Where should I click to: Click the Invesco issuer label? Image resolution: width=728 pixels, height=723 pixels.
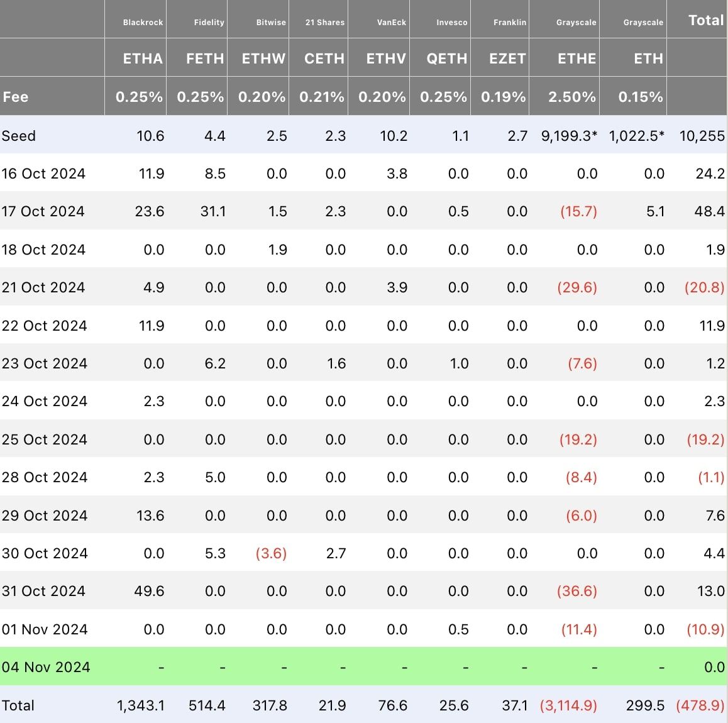[x=452, y=22]
